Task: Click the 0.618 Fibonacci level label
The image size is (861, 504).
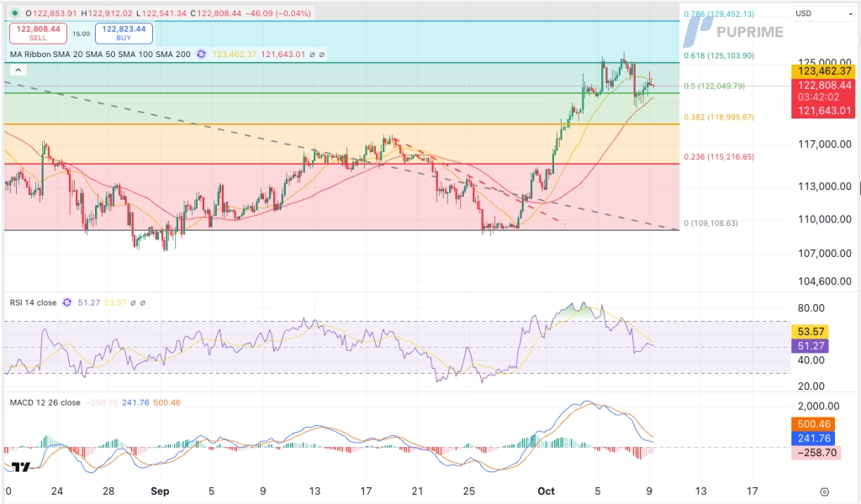Action: [x=718, y=55]
